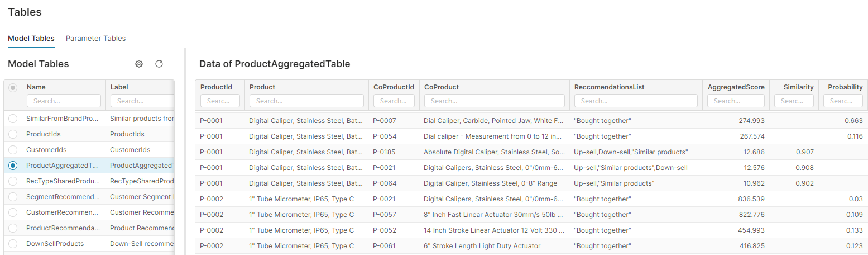Sort by the AggregatedScore column header
Image resolution: width=868 pixels, height=255 pixels.
tap(735, 87)
